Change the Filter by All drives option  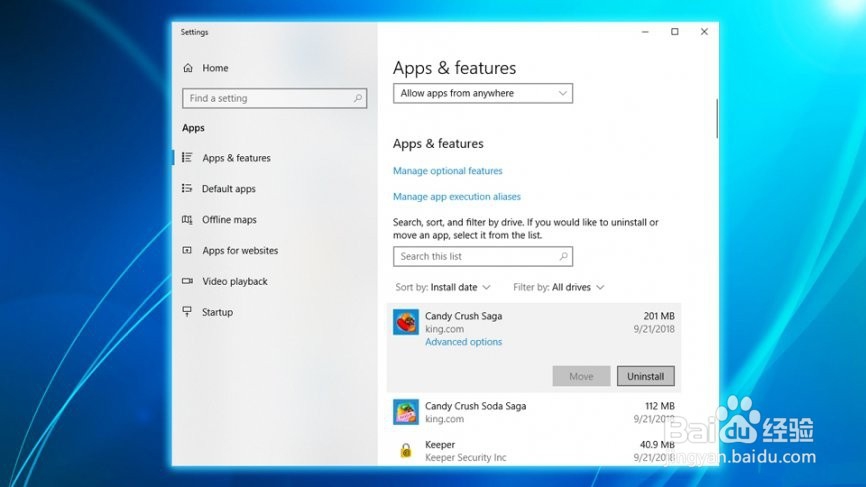[x=558, y=287]
